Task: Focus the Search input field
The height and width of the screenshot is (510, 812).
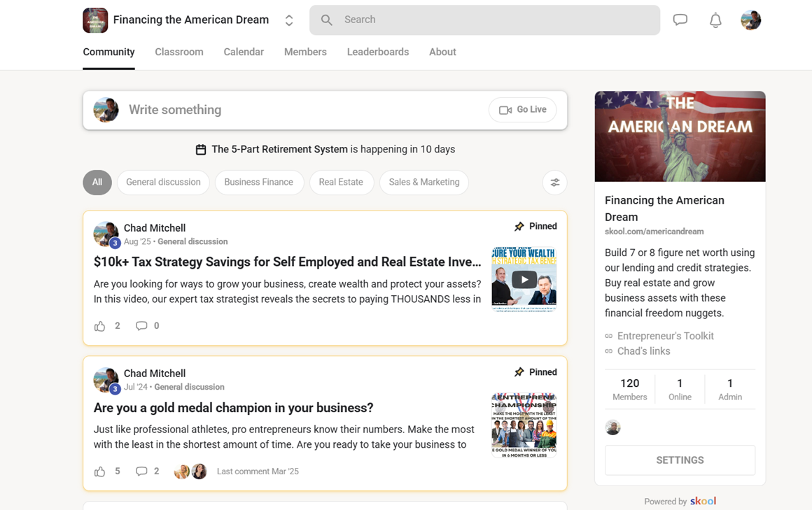Action: click(x=484, y=20)
